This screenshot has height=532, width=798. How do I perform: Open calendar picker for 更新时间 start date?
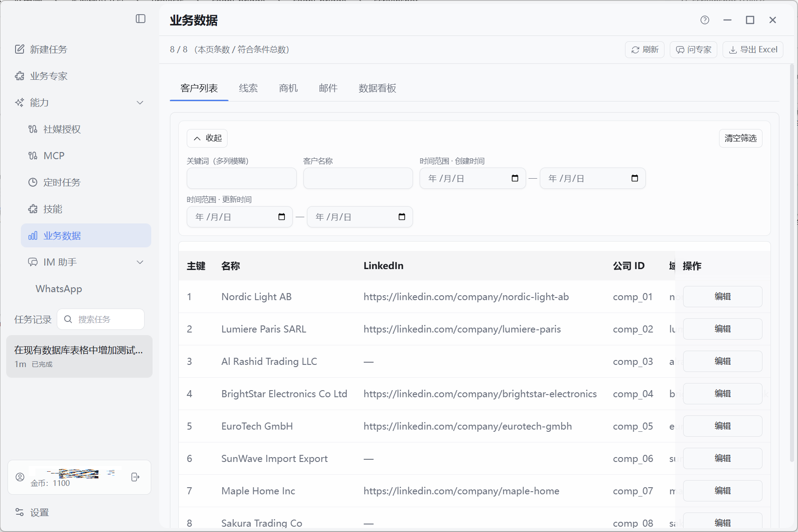point(282,217)
